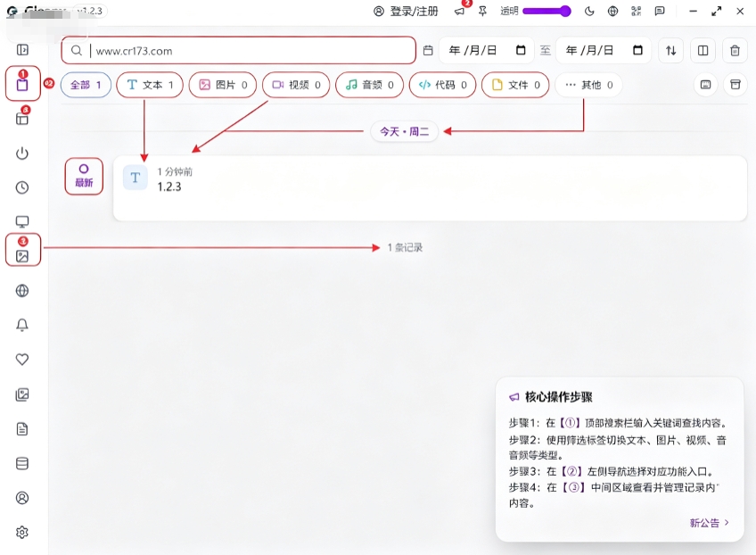Open the start date calendar picker
The height and width of the screenshot is (555, 756).
[x=521, y=50]
